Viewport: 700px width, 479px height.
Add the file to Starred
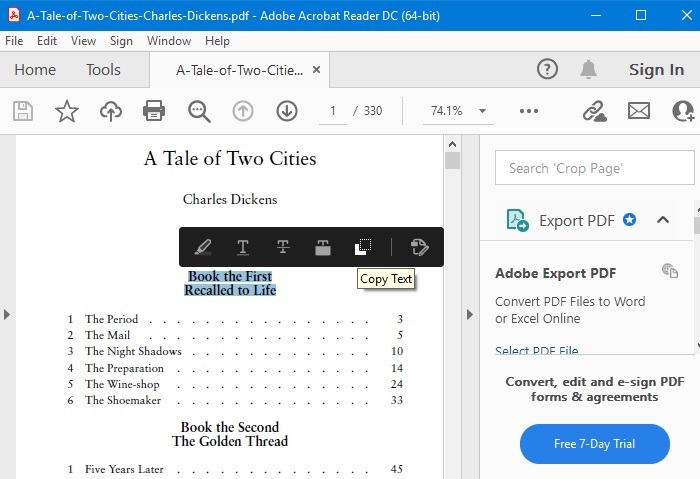[67, 111]
